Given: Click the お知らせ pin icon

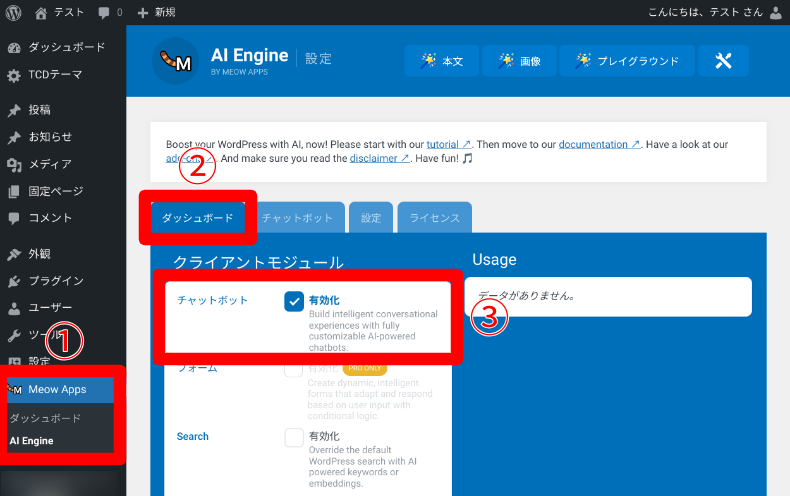Looking at the screenshot, I should tap(14, 138).
